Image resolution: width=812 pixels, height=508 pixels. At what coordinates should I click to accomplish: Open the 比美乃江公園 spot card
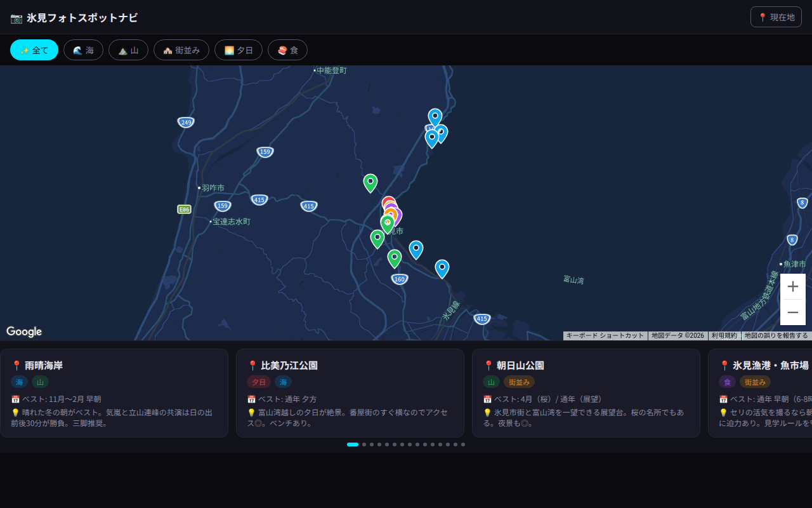(350, 393)
